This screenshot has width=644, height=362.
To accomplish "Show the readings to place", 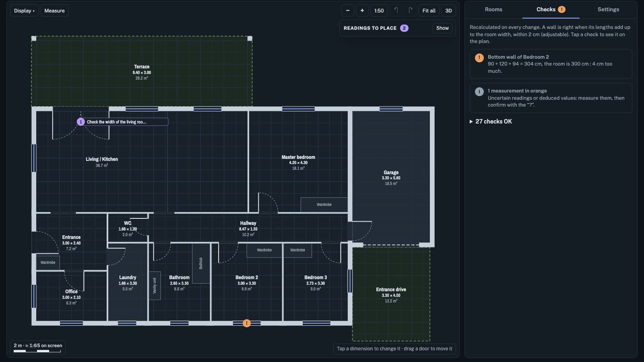I will [442, 28].
